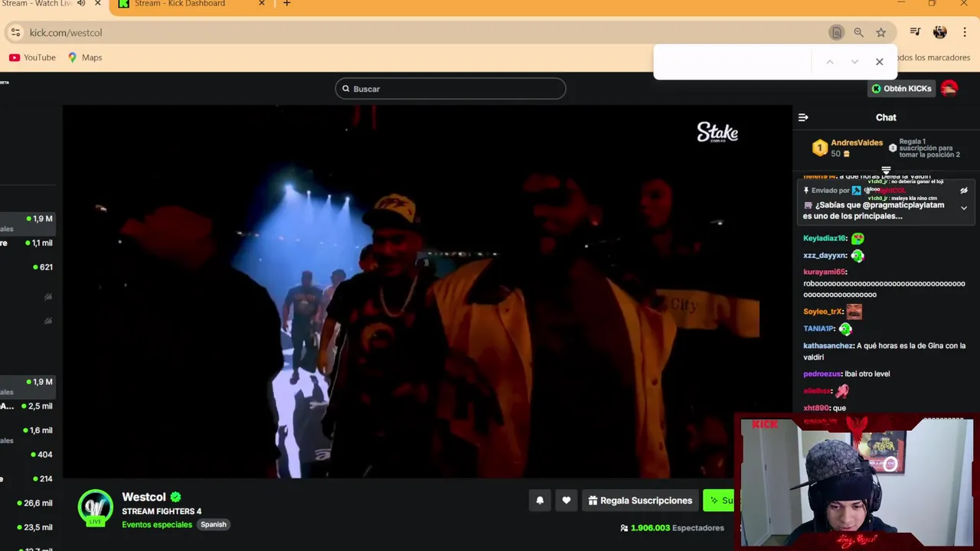Hide the pinned chat message
This screenshot has height=551, width=980.
tap(964, 191)
